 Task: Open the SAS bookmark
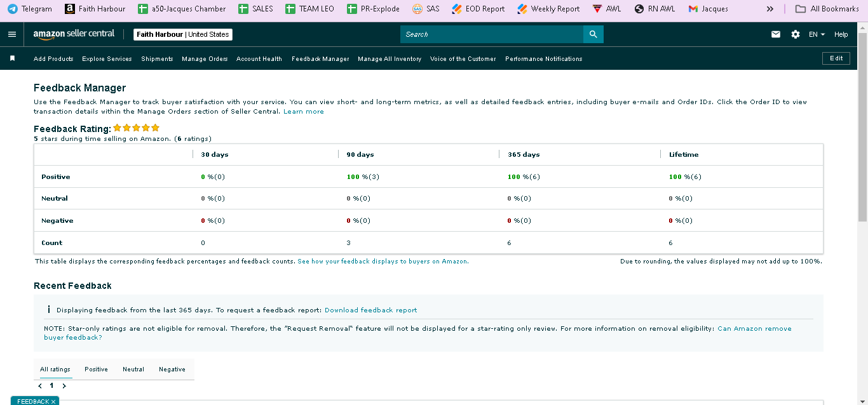[426, 9]
